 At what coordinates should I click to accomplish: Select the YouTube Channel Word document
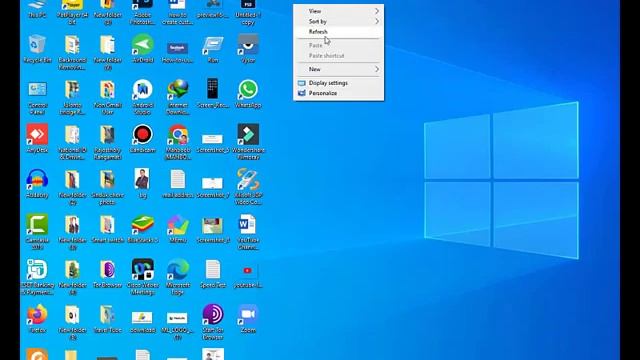(248, 232)
